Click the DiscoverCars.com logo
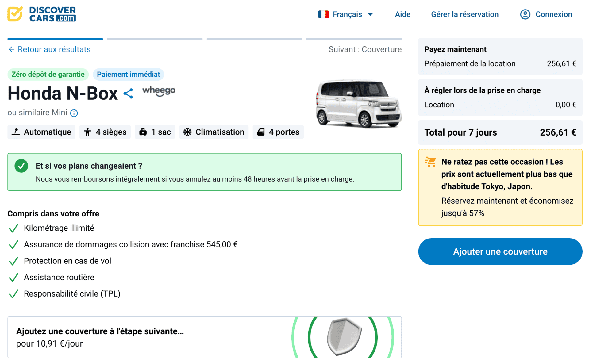Screen dimensions: 589x364 (42, 14)
